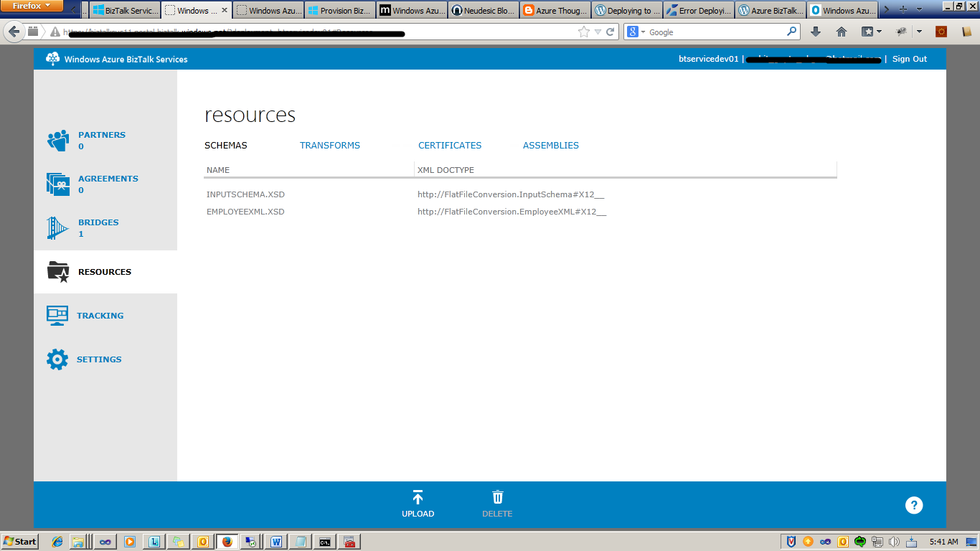This screenshot has height=551, width=980.
Task: Click the Bridges bridge icon
Action: coord(57,228)
